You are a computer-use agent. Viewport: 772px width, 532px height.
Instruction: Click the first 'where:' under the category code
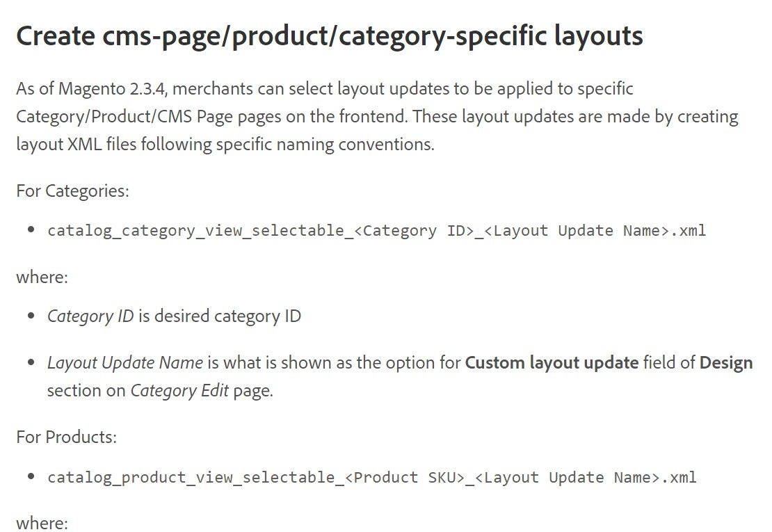pos(42,277)
